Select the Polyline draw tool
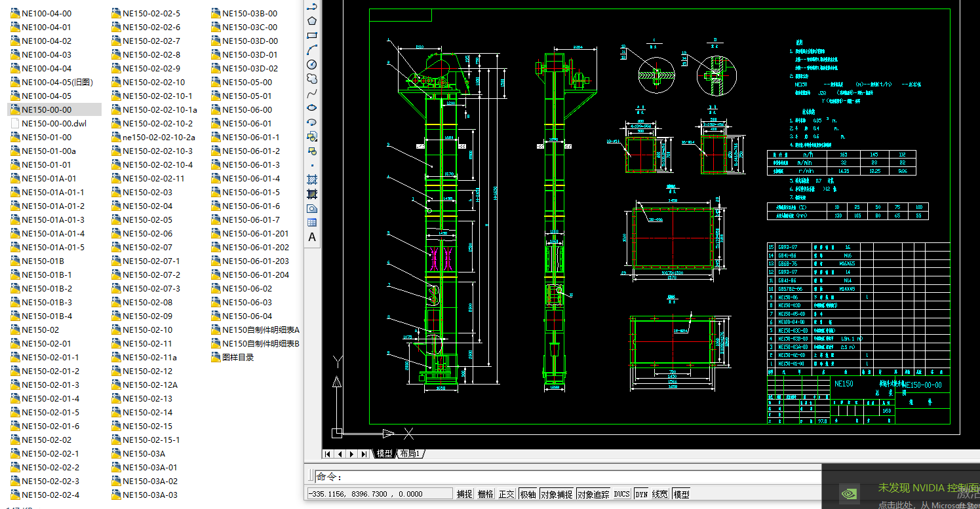The width and height of the screenshot is (980, 509). pos(312,7)
